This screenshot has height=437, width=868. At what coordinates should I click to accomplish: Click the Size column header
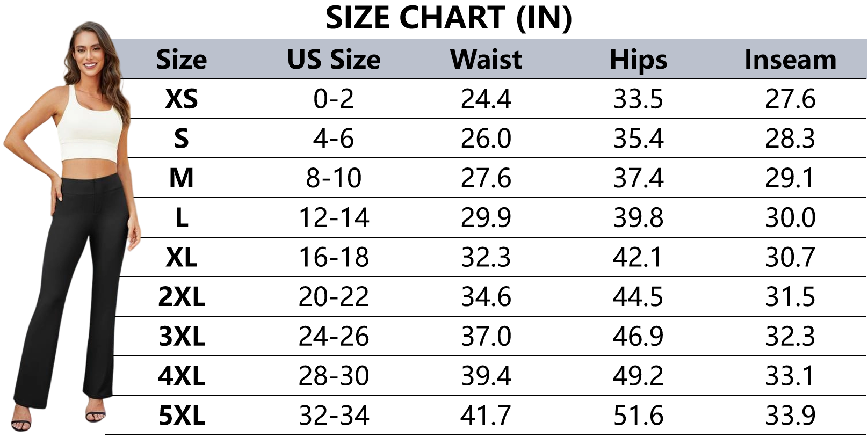pyautogui.click(x=182, y=60)
